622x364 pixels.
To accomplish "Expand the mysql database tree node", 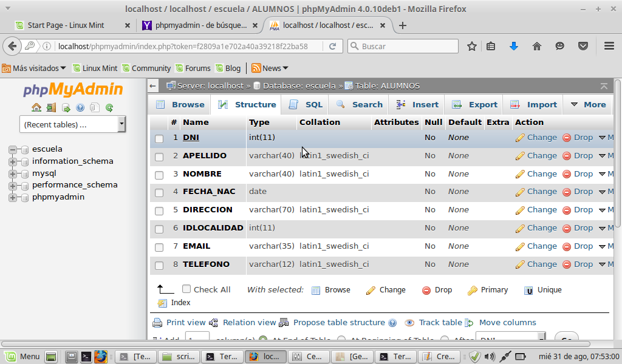I will click(12, 174).
